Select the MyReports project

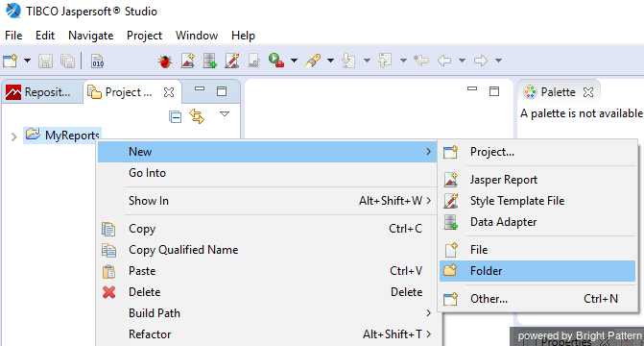point(62,135)
